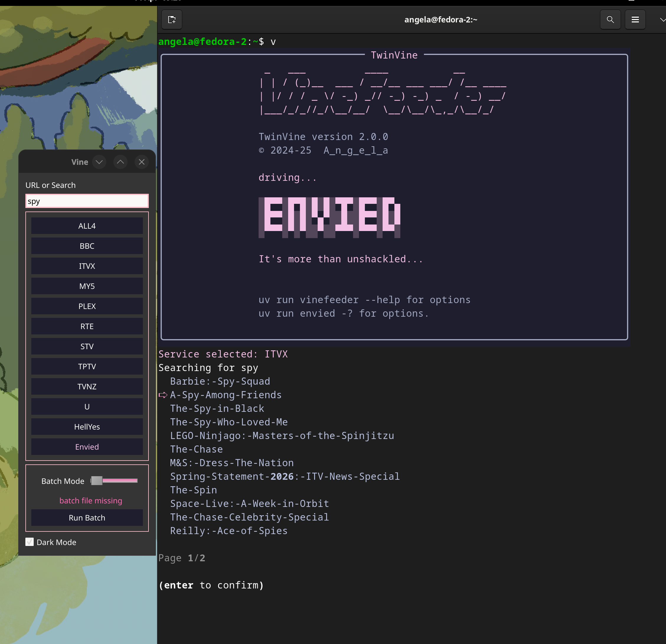Select the Envied option
Viewport: 666px width, 644px height.
click(87, 446)
